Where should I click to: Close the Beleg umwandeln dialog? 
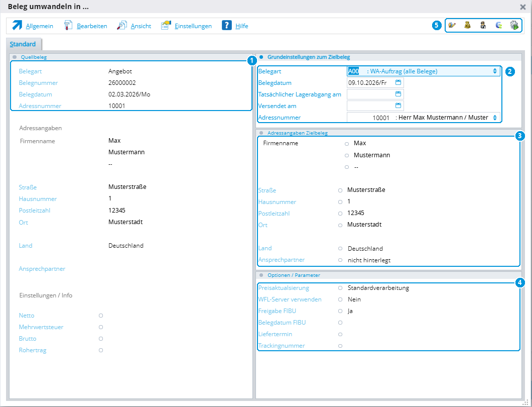pyautogui.click(x=523, y=7)
